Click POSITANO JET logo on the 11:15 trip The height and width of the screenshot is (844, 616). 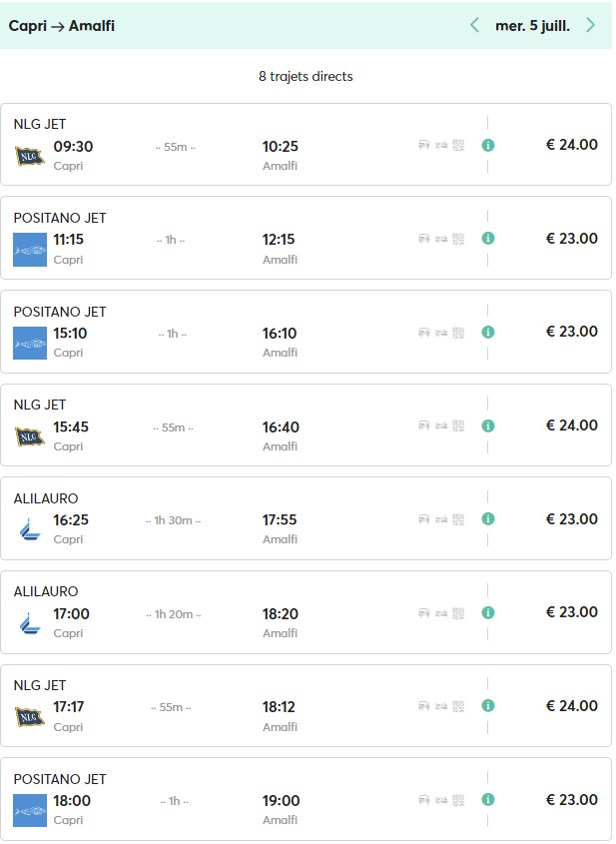click(x=30, y=250)
